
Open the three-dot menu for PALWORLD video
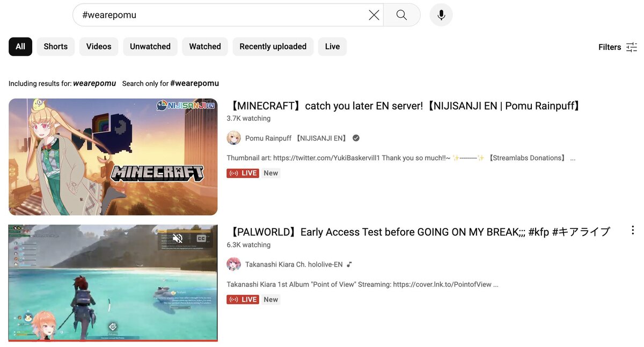[x=633, y=230]
